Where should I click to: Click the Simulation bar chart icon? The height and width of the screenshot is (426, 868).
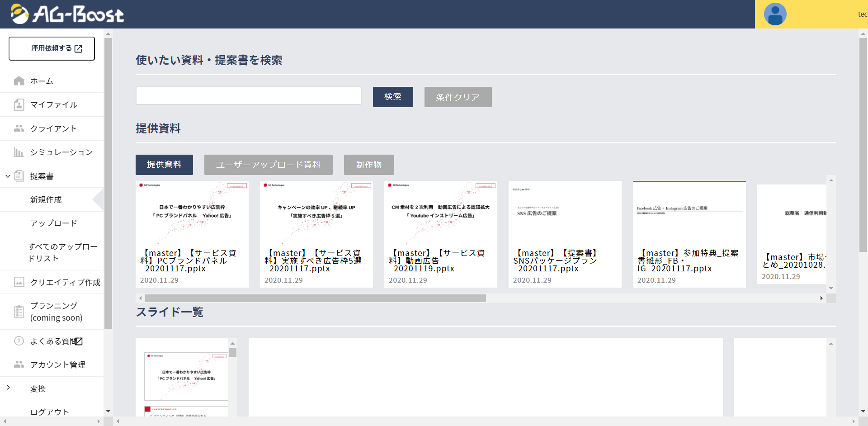click(x=19, y=152)
